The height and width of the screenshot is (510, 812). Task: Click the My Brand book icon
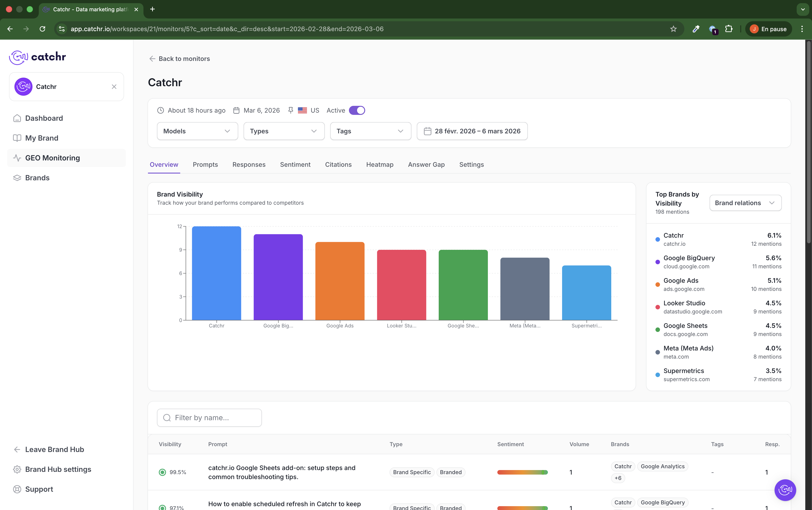point(17,138)
